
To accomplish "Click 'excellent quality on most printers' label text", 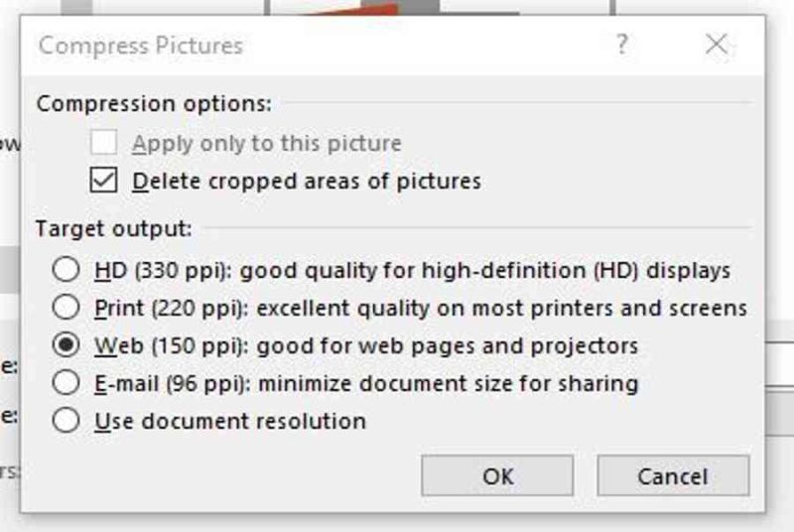I will pyautogui.click(x=436, y=308).
